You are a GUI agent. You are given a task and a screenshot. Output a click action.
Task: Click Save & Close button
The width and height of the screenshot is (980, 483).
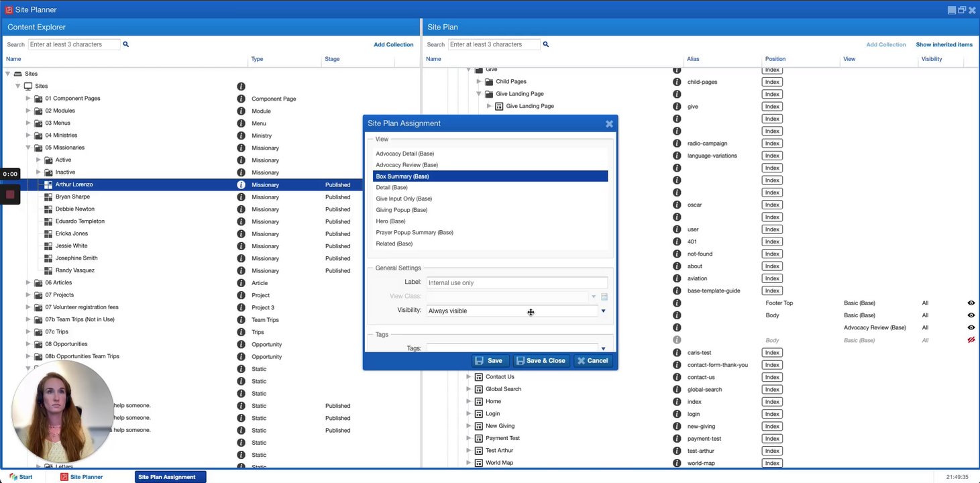541,361
